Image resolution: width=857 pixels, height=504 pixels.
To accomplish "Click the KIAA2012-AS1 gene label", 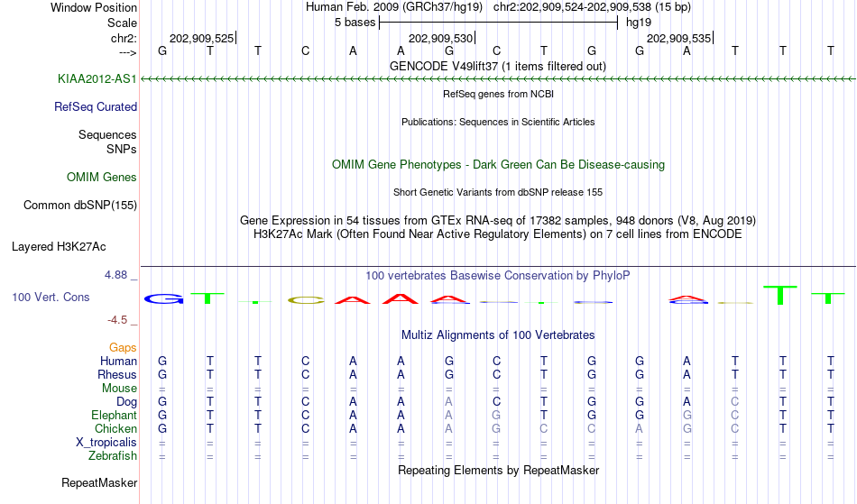I will [x=97, y=79].
